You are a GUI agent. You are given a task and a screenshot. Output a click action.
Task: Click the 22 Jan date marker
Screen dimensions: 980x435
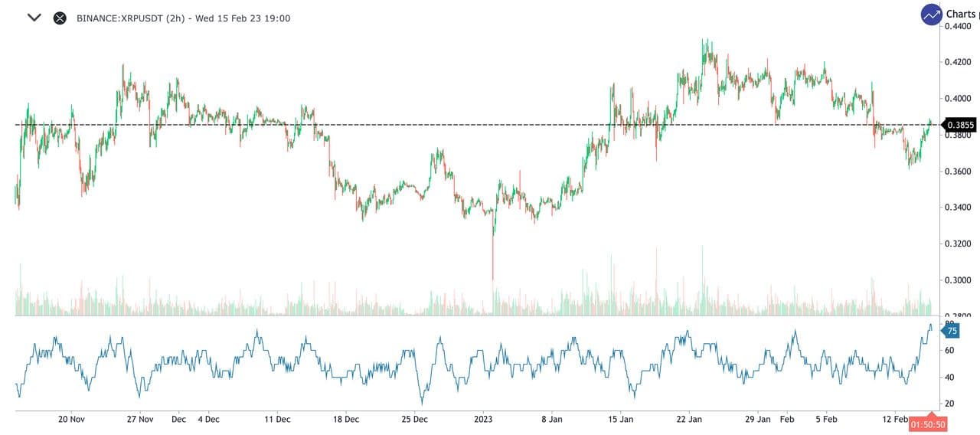click(690, 419)
